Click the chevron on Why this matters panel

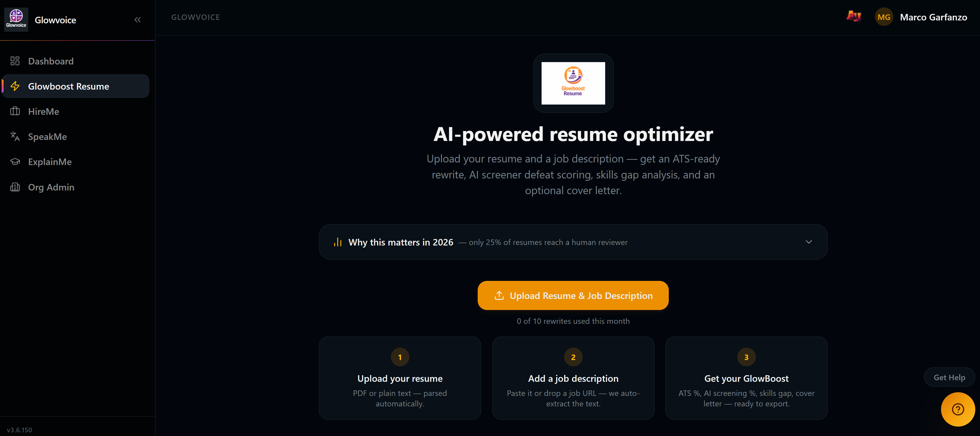(809, 242)
